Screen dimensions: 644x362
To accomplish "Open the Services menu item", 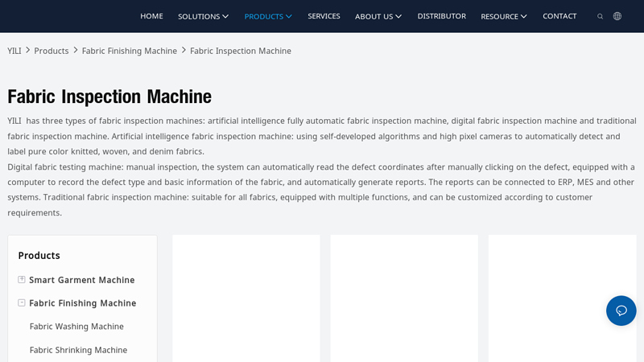I will [x=324, y=16].
